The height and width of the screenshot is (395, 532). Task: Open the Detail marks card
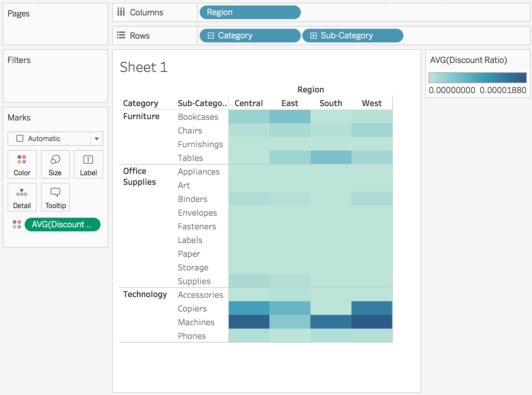(x=22, y=197)
